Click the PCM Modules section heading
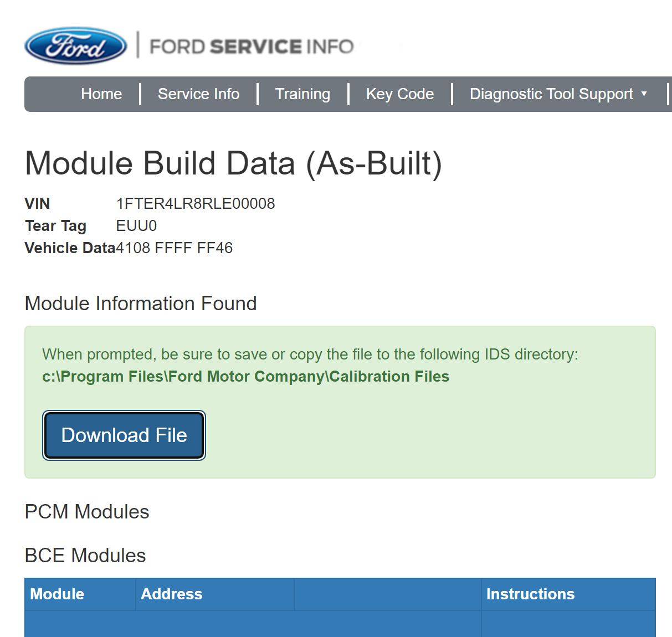The image size is (672, 637). tap(87, 512)
